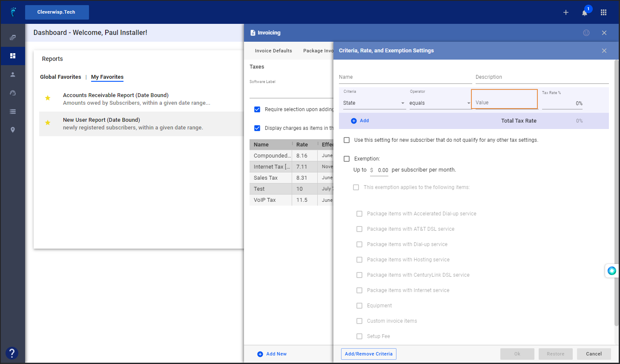Click the Ok button
The image size is (620, 364).
(x=517, y=354)
